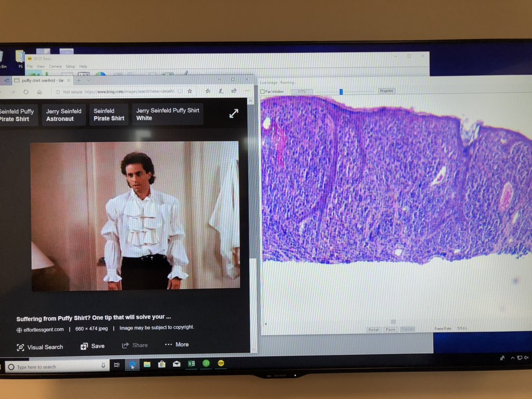Viewport: 532px width, 399px height.
Task: Expand the tab preview chevron
Action: point(88,81)
